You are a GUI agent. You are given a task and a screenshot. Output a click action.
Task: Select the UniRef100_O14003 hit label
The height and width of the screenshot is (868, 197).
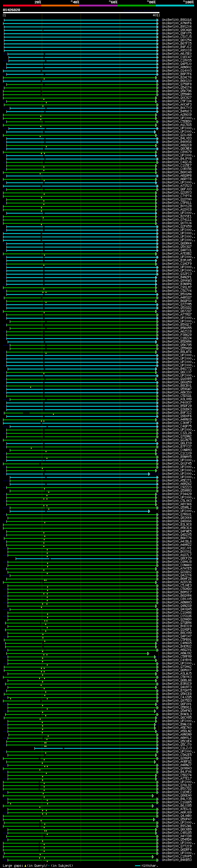coord(176,71)
